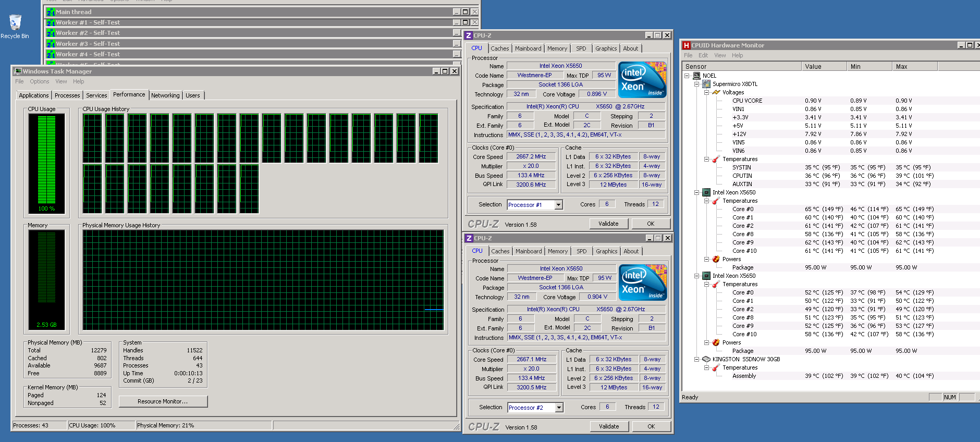Click Validate in Processor #2 CPU-Z window
Image resolution: width=980 pixels, height=442 pixels.
pos(609,426)
